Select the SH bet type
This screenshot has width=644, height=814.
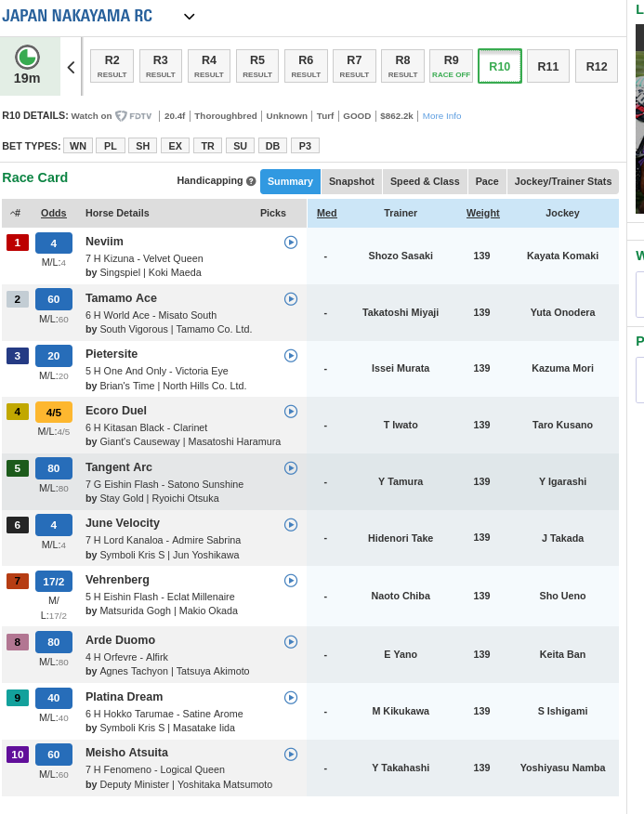point(143,146)
